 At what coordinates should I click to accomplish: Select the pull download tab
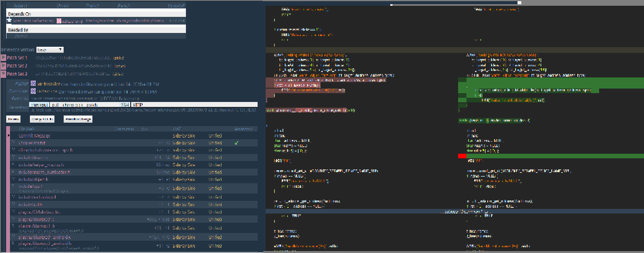point(55,105)
